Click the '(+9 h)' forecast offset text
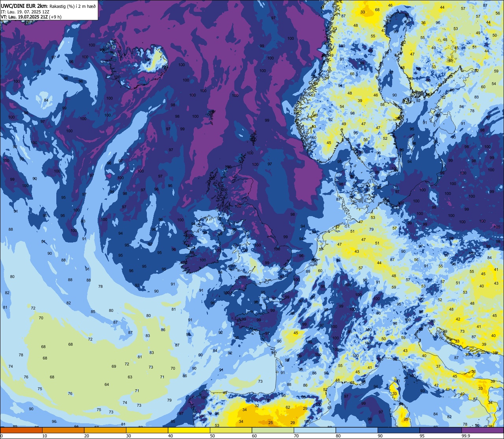The height and width of the screenshot is (439, 504). coord(55,17)
